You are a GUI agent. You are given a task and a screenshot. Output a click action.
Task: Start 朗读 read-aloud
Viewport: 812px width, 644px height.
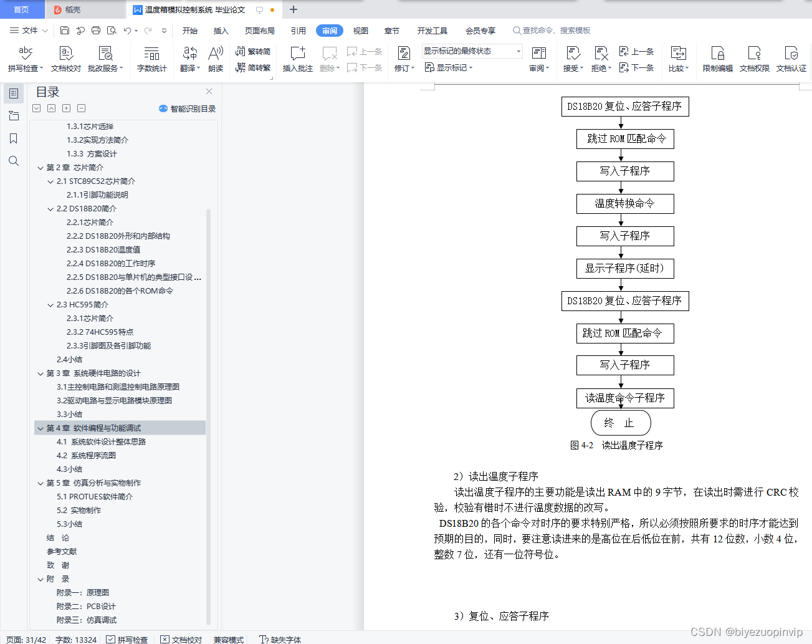(x=215, y=59)
